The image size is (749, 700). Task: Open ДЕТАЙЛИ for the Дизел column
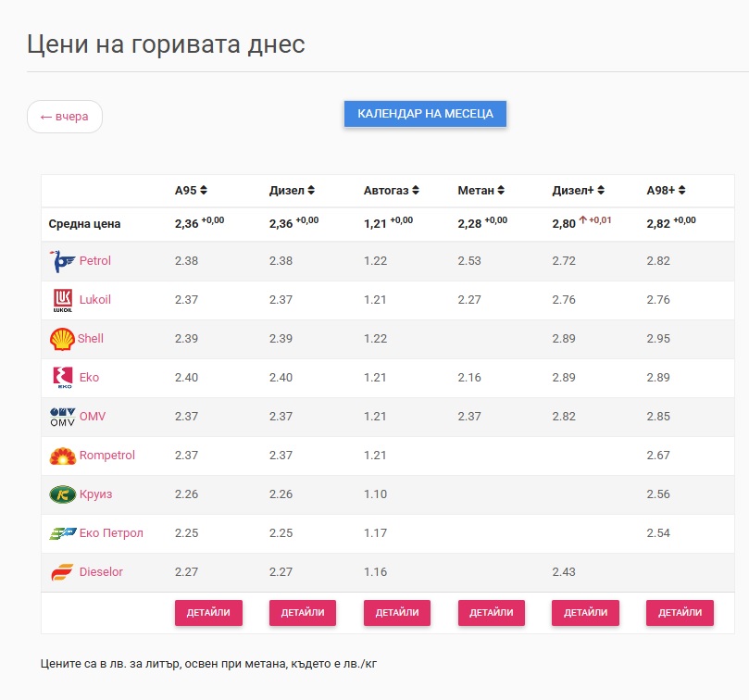[x=303, y=613]
